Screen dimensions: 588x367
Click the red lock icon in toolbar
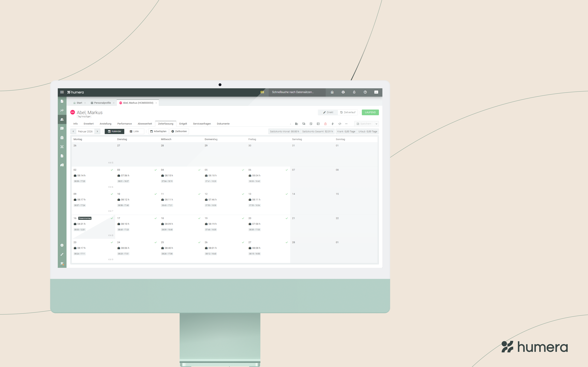325,124
